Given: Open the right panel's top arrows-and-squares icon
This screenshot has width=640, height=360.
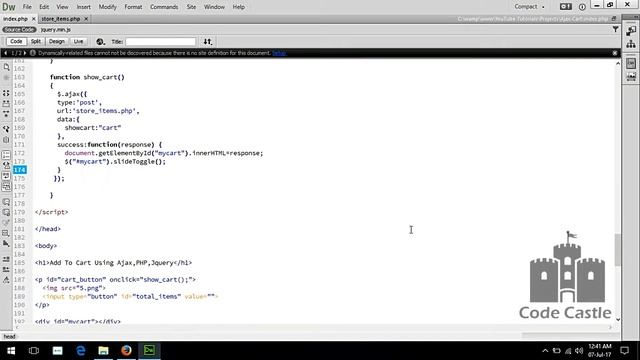Looking at the screenshot, I should click(x=631, y=30).
